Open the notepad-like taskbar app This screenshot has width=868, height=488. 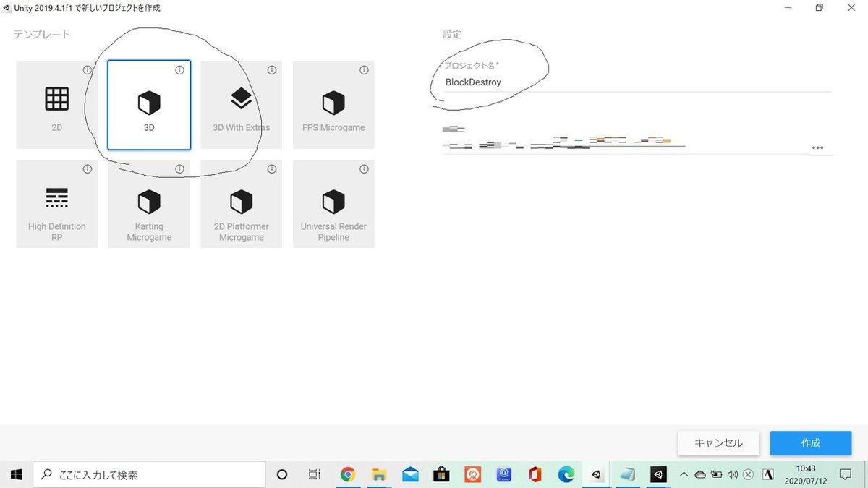click(627, 475)
